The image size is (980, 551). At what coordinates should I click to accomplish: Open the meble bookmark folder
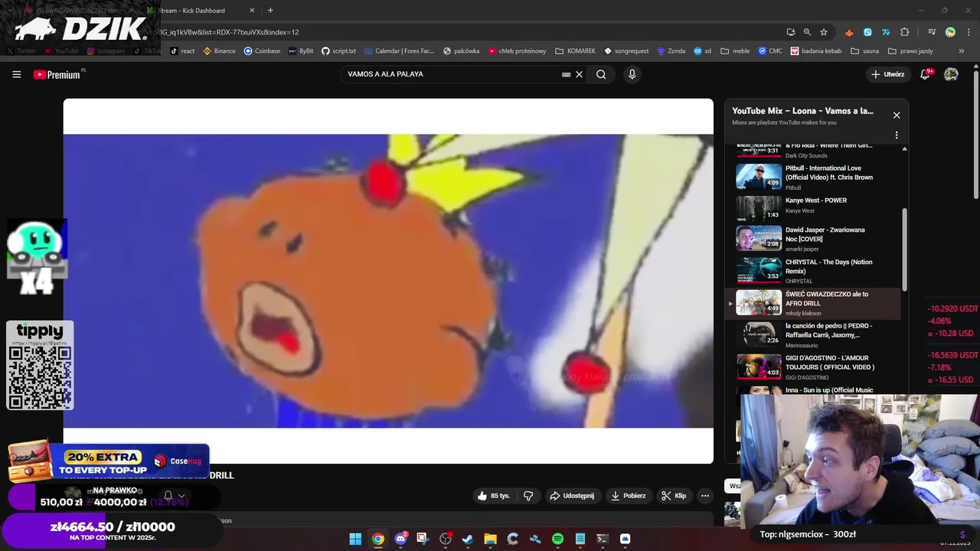(x=735, y=51)
